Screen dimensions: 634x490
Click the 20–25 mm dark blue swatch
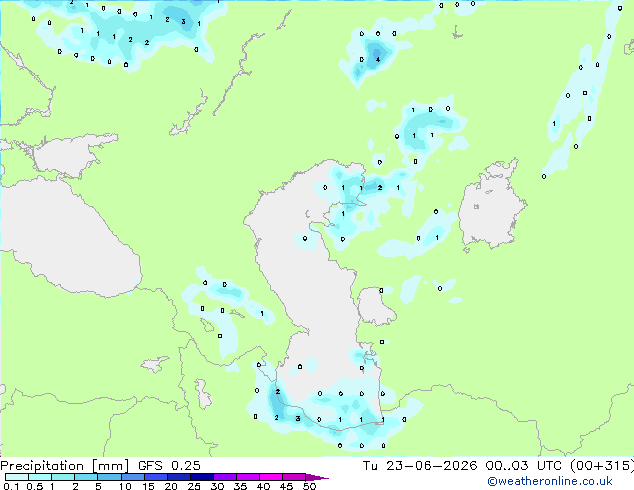[x=179, y=477]
